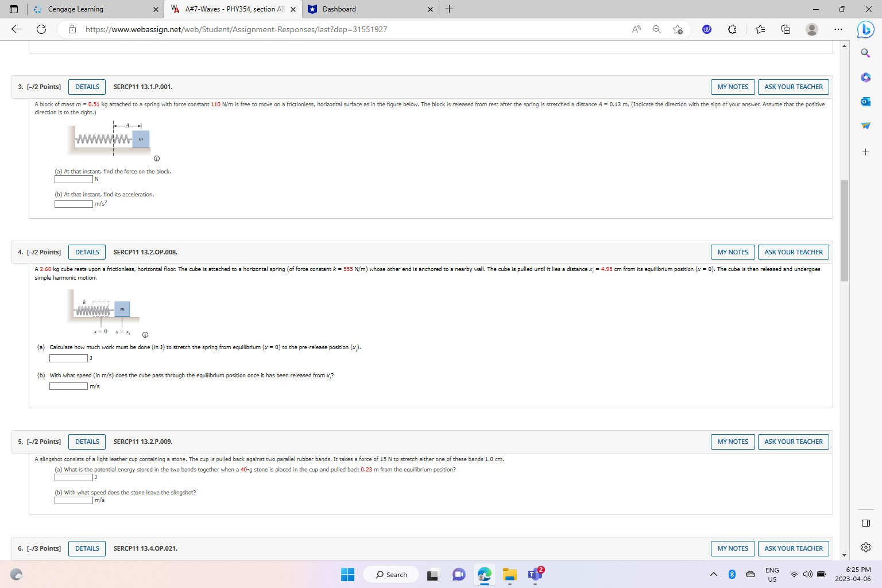Viewport: 882px width, 588px height.
Task: Open the Bing Discover chat sidebar
Action: tap(865, 29)
